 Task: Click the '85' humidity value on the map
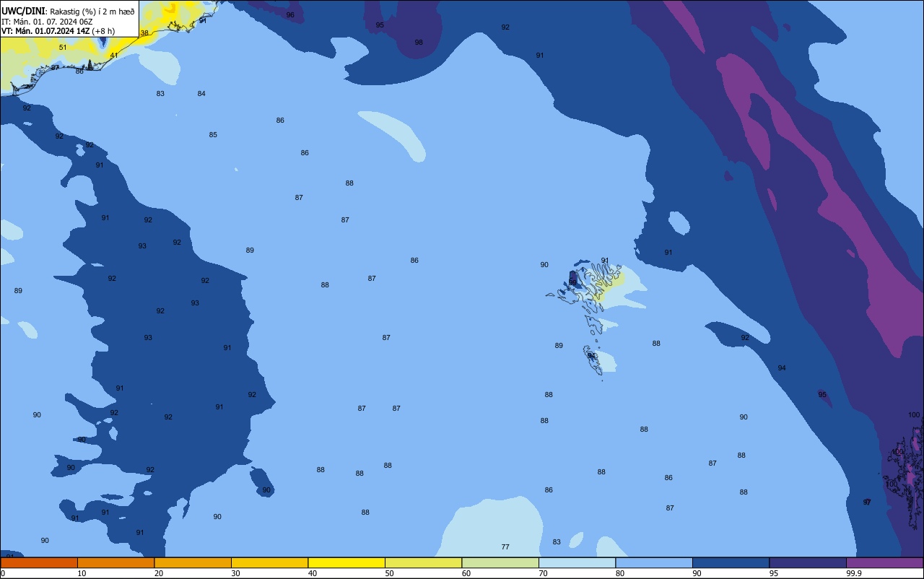[213, 135]
